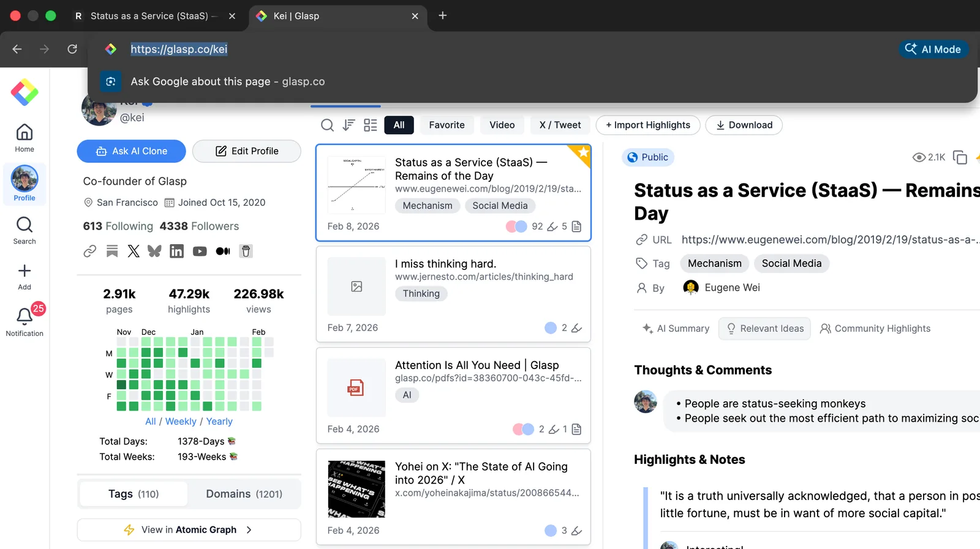The width and height of the screenshot is (980, 549).
Task: Click Edit Profile
Action: [x=247, y=151]
